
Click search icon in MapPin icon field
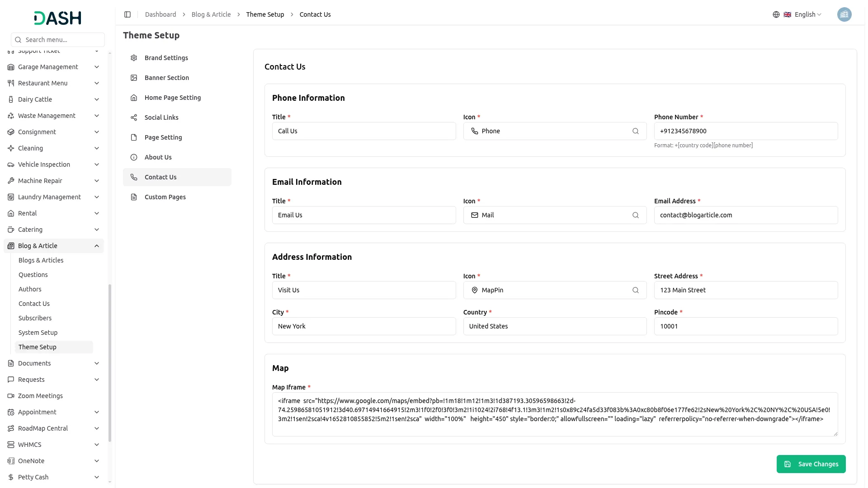[635, 290]
